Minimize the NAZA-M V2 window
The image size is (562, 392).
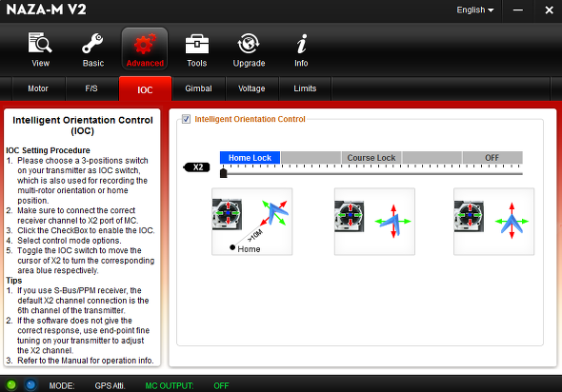coord(518,10)
